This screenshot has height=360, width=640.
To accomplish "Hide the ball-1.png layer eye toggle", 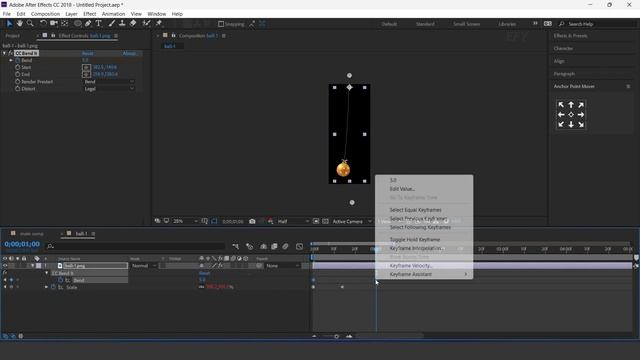I will [5, 266].
